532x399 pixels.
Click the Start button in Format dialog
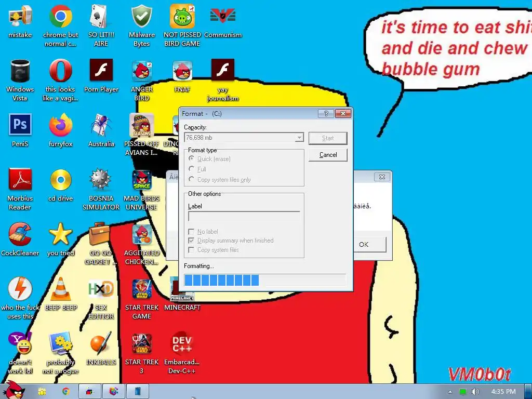click(328, 138)
